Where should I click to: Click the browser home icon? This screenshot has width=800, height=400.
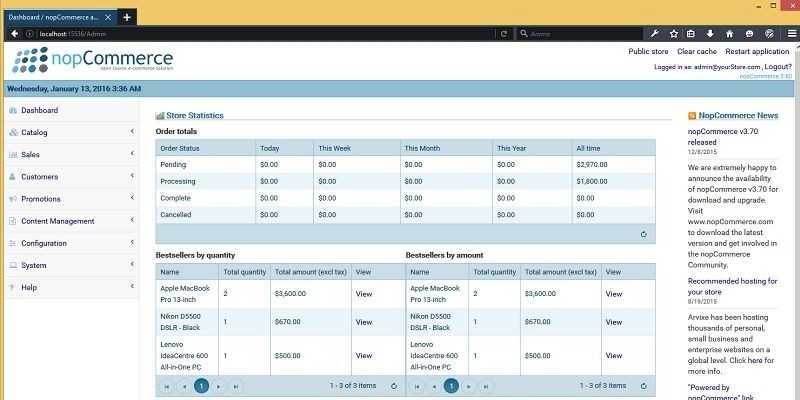pyautogui.click(x=728, y=33)
